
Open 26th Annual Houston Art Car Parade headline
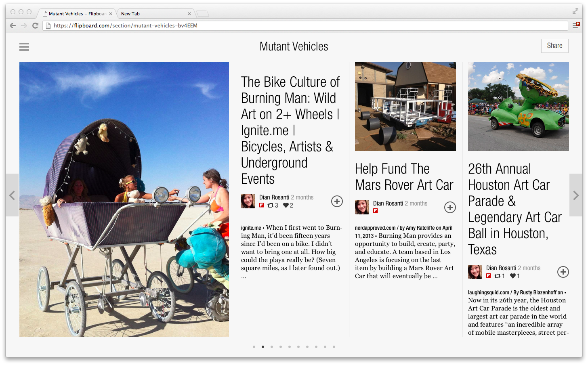click(515, 209)
